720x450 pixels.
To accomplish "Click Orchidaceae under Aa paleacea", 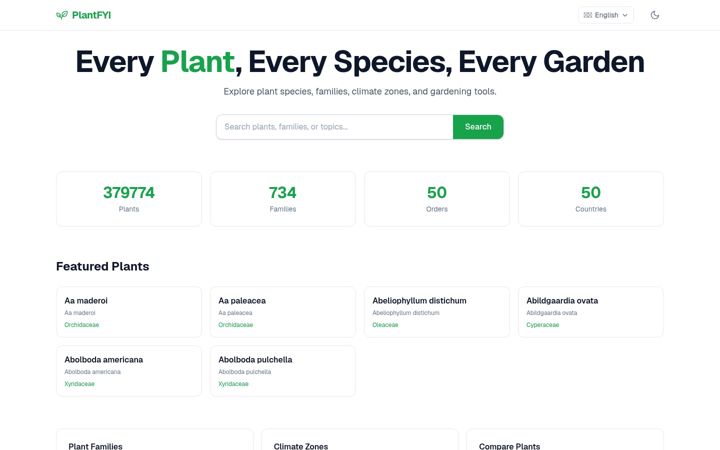I will point(236,325).
